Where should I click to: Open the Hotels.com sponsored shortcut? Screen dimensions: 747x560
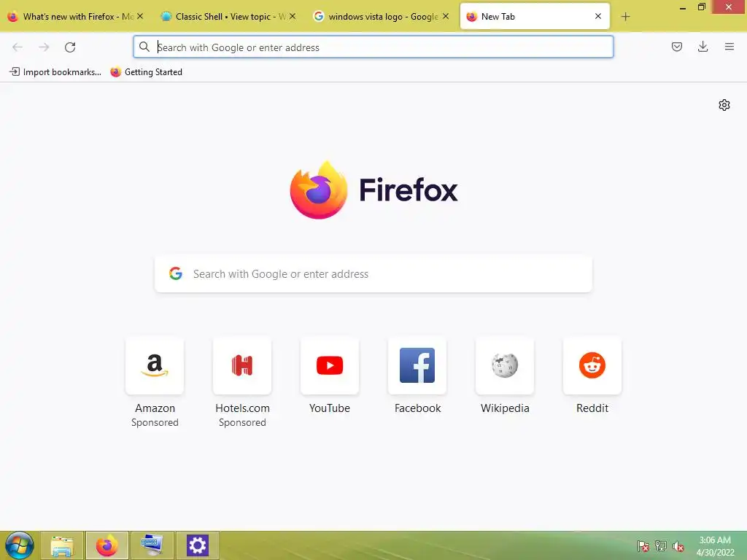point(242,366)
